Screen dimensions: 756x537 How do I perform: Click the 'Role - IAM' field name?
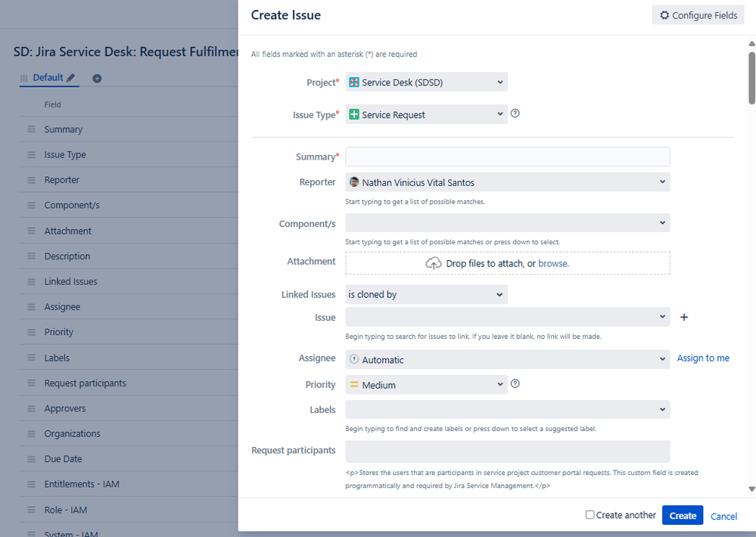click(x=66, y=510)
